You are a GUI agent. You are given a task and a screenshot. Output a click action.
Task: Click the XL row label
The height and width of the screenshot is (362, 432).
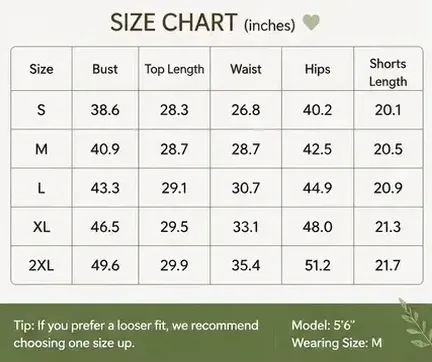click(41, 227)
